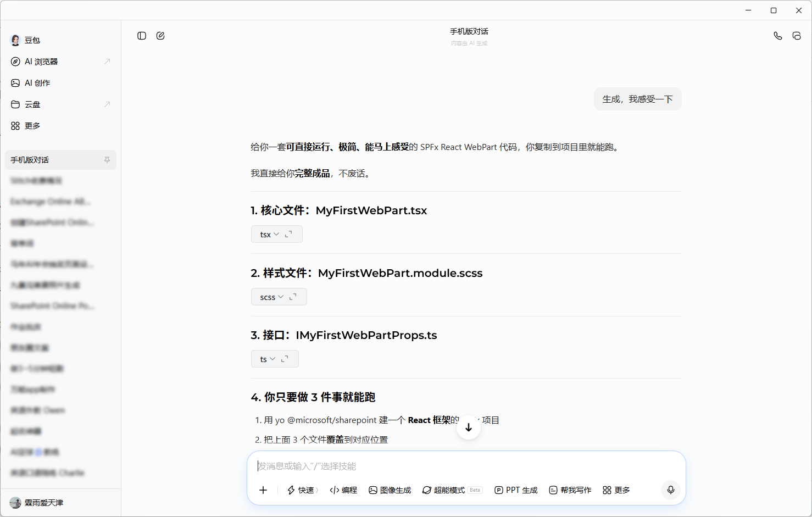Viewport: 812px width, 517px height.
Task: Select the 手机版对话 conversation in the sidebar
Action: pos(60,160)
